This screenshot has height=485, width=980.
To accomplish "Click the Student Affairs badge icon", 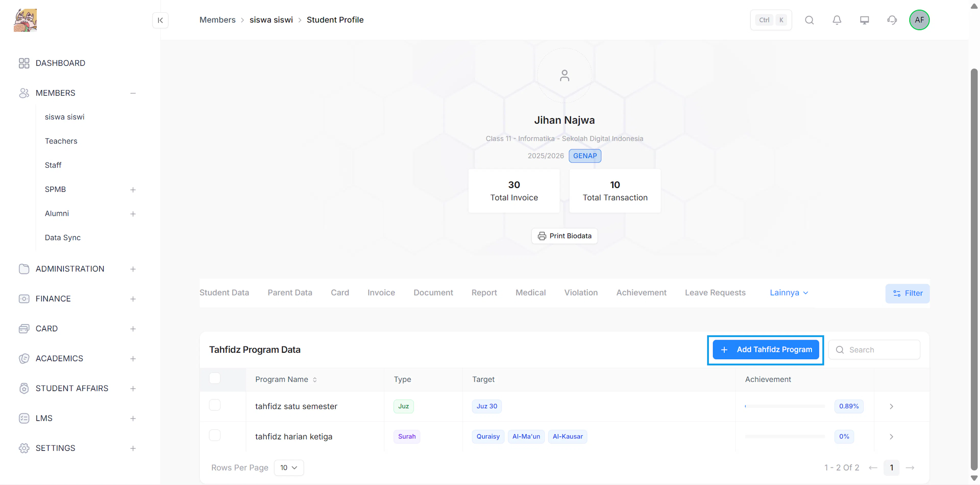I will pyautogui.click(x=24, y=389).
